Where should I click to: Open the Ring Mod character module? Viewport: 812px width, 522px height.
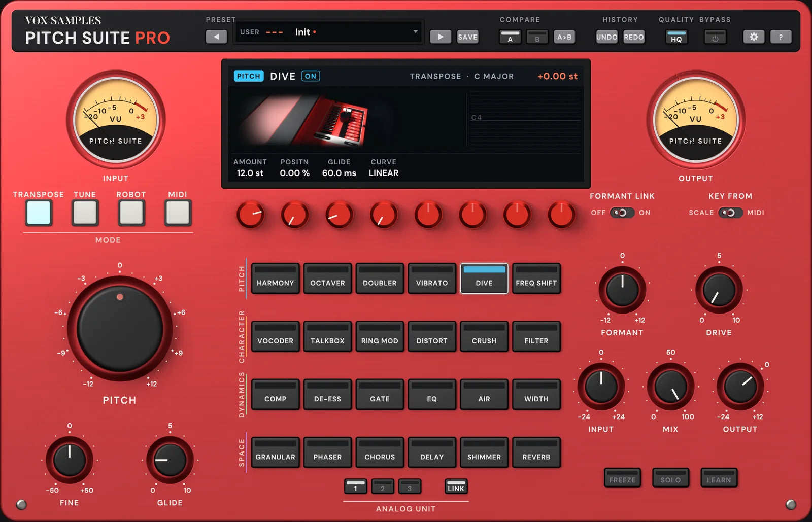tap(380, 336)
